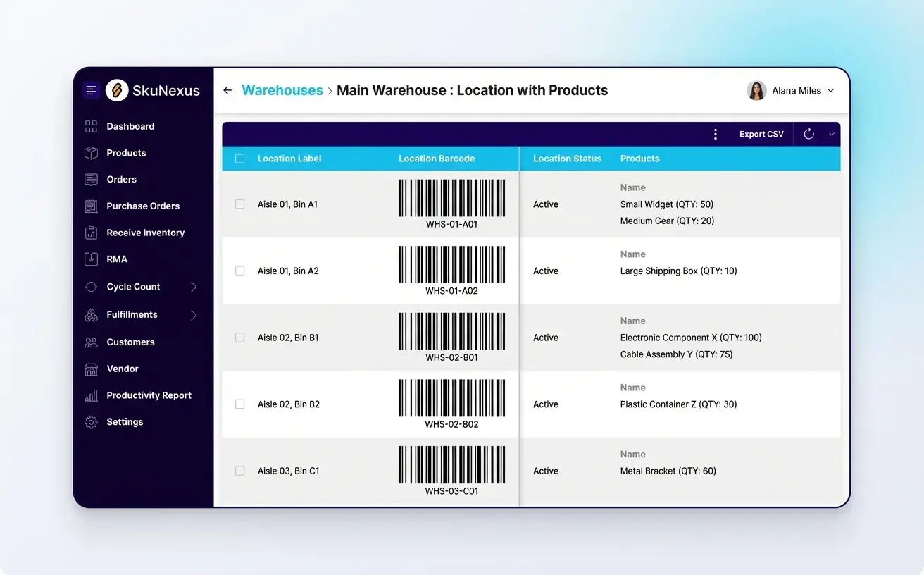
Task: Select the Aisle 03, Bin C1 checkbox
Action: pos(239,471)
